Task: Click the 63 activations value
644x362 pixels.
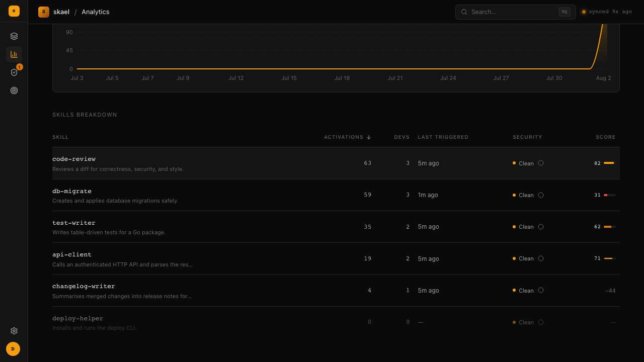Action: pos(368,163)
